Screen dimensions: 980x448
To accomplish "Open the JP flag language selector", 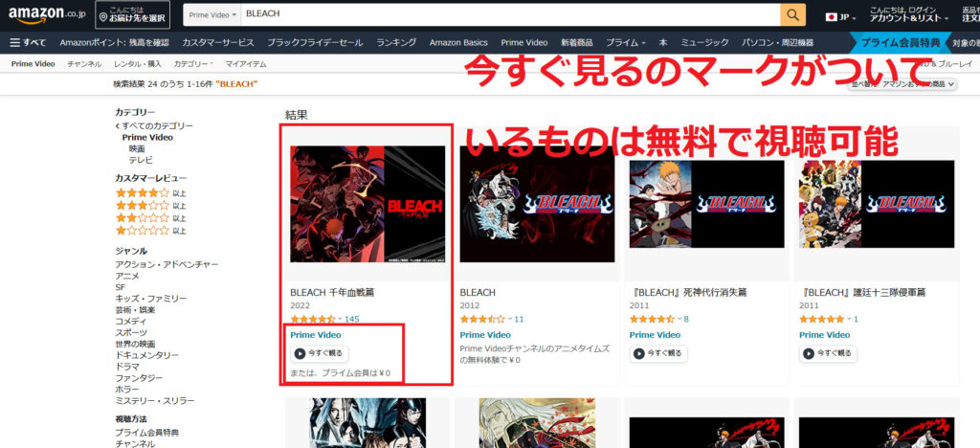I will point(840,17).
